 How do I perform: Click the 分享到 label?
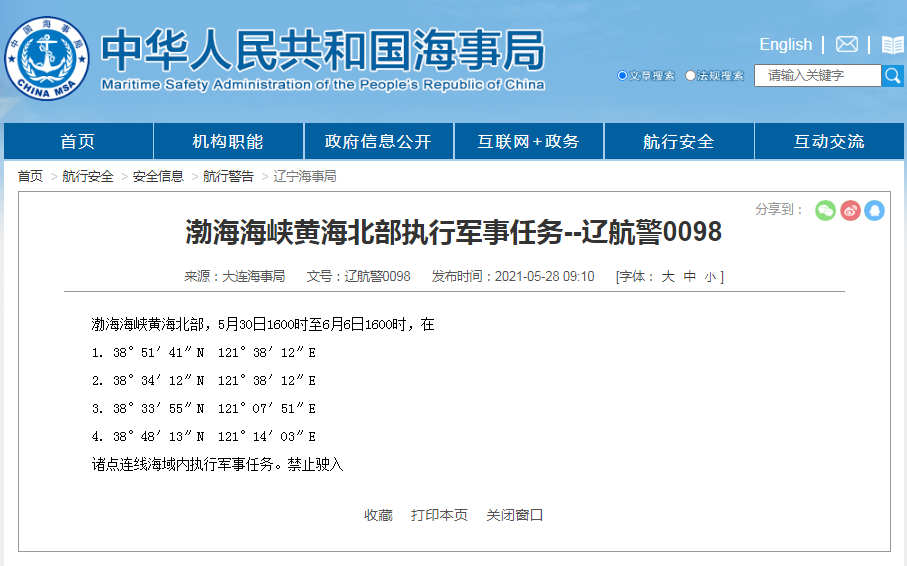(x=779, y=209)
